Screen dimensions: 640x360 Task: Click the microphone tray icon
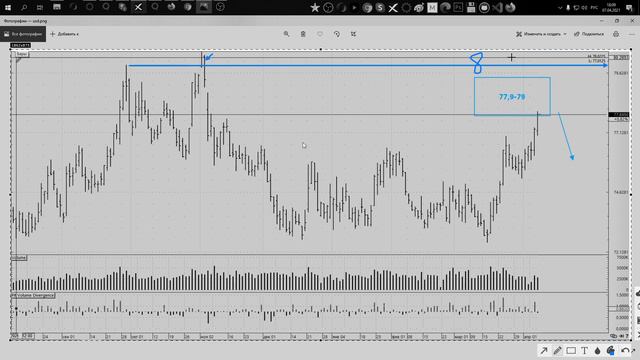(568, 8)
